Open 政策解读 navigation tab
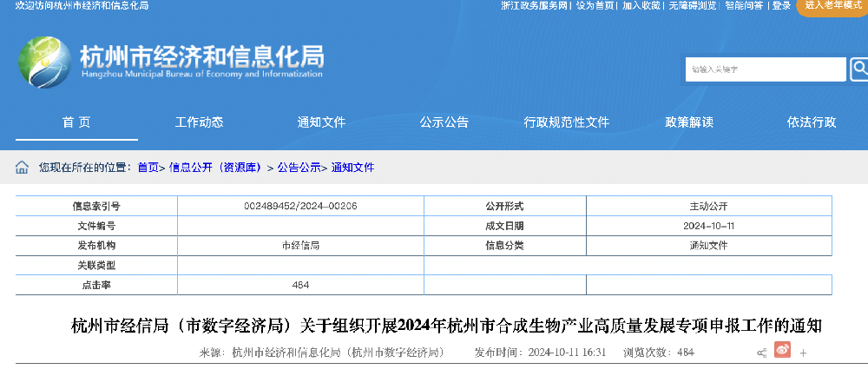The height and width of the screenshot is (376, 868). click(x=689, y=122)
